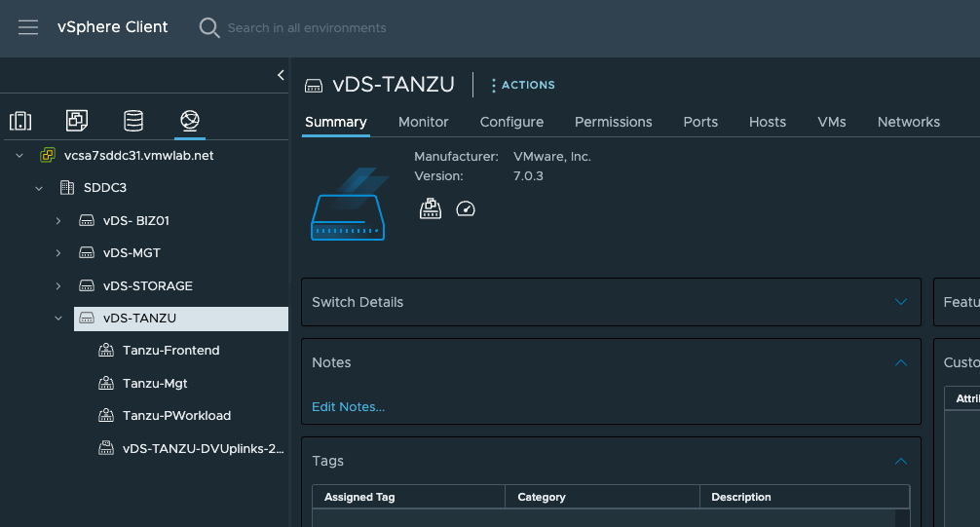Click the Version value 7.0.3

coord(528,176)
